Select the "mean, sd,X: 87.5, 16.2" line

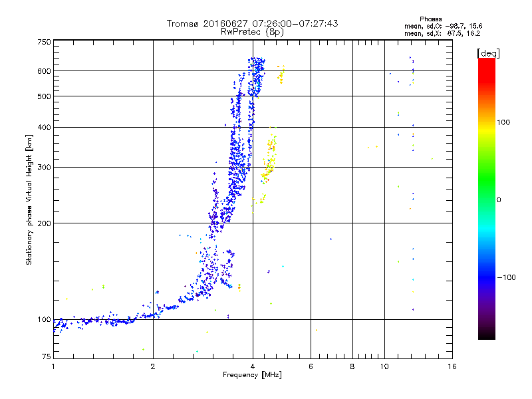[x=442, y=34]
